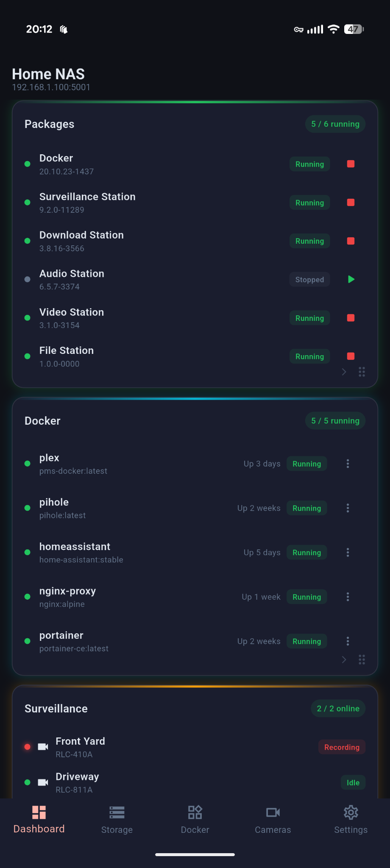Tap the Cameras icon in the navigation bar
The image size is (390, 868).
(x=273, y=812)
